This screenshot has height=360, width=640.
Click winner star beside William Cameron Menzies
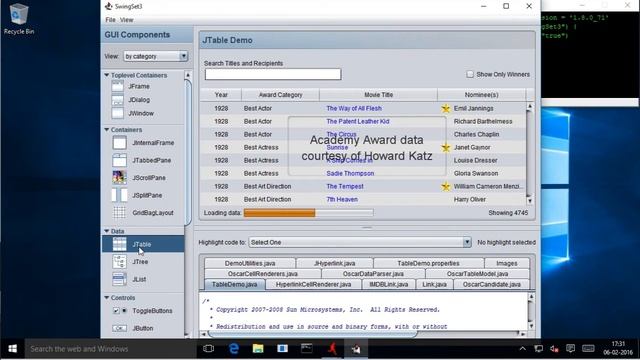[x=446, y=187]
